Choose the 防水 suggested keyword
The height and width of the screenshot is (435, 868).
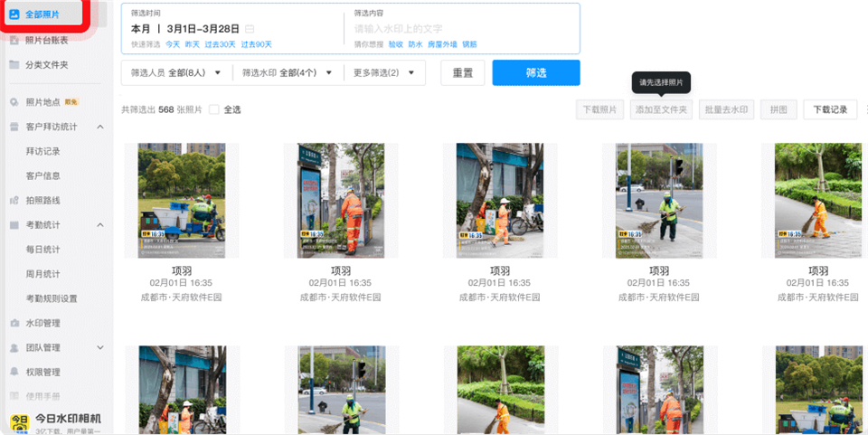click(x=415, y=44)
